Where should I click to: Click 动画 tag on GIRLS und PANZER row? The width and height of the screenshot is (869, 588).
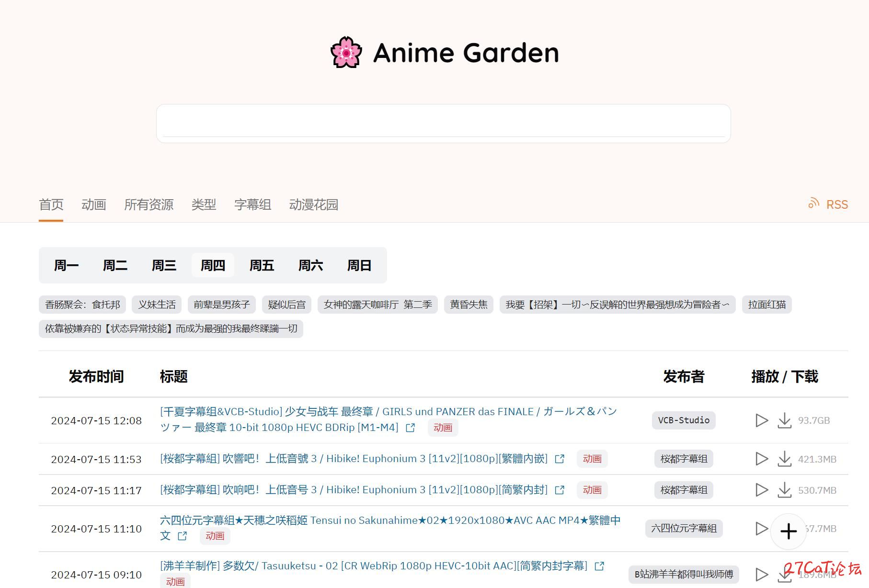coord(443,428)
